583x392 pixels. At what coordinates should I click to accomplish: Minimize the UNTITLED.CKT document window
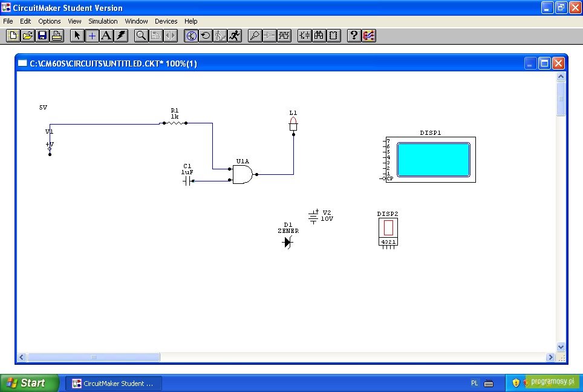(530, 64)
